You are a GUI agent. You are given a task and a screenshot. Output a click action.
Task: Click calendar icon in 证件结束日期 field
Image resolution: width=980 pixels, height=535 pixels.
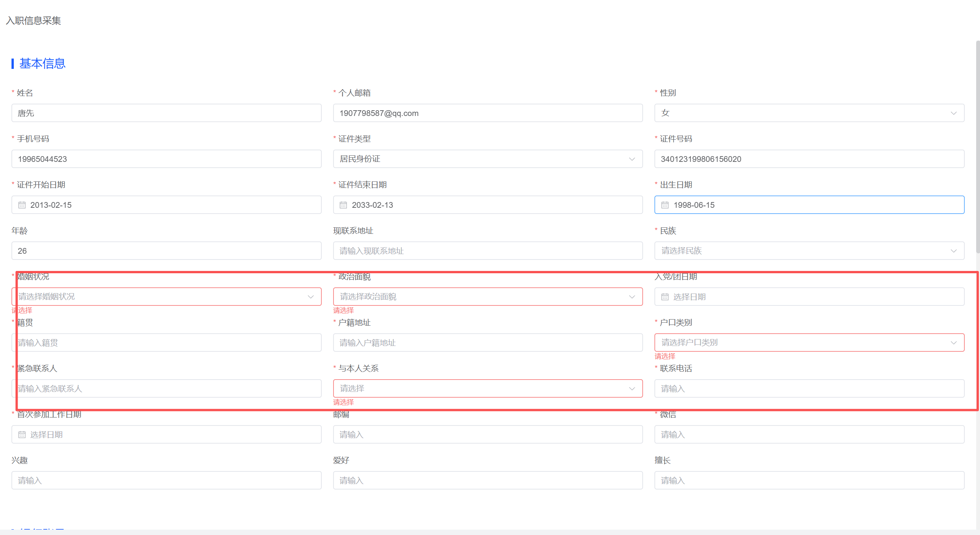[x=343, y=205]
